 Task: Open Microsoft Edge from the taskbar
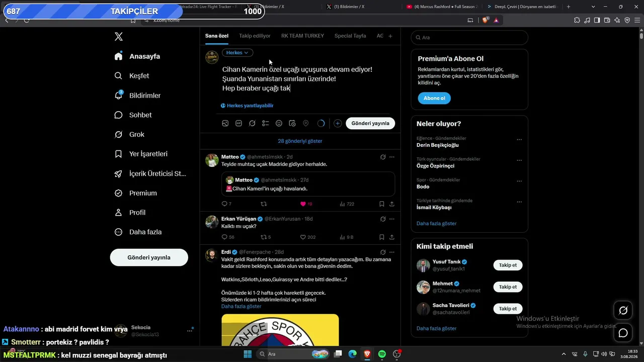(353, 354)
